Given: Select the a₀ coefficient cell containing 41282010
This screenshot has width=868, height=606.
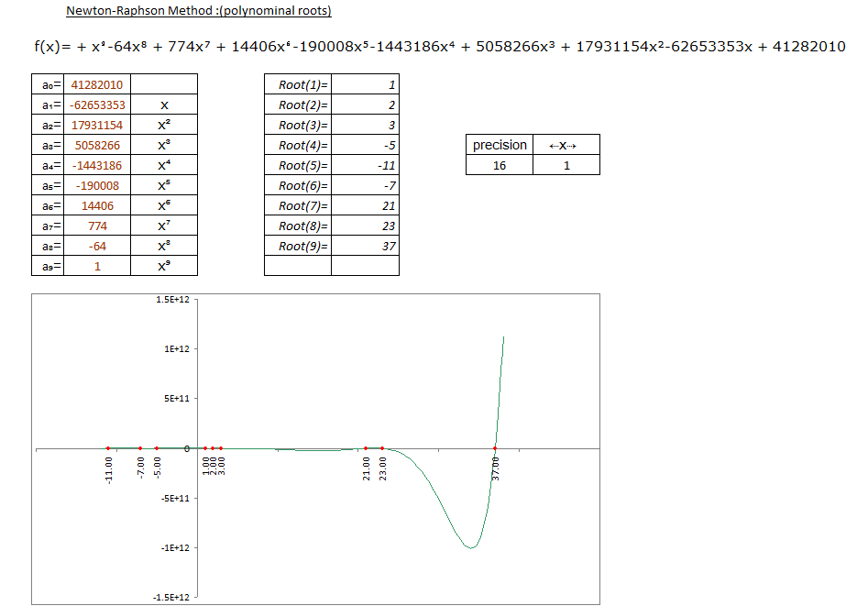Looking at the screenshot, I should click(x=97, y=84).
